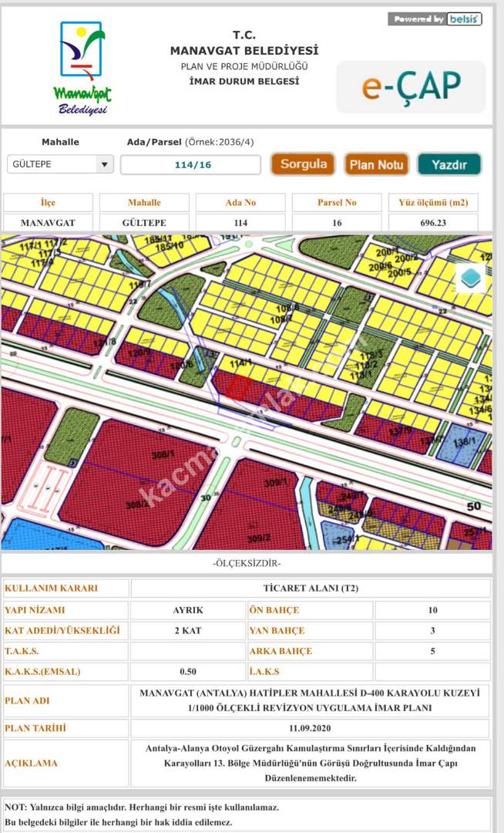Image resolution: width=504 pixels, height=833 pixels.
Task: Click the Manavgat Belediyesi logo
Action: pos(82,68)
